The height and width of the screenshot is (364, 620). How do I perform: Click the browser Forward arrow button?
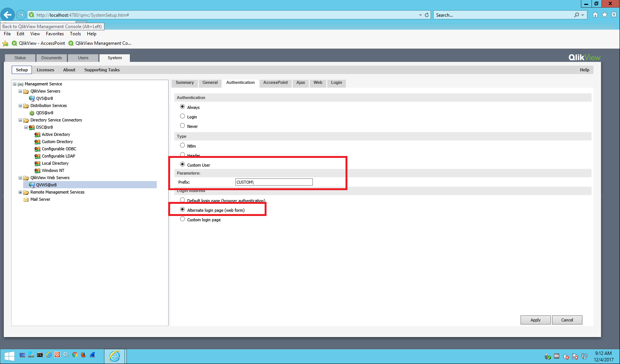[21, 15]
